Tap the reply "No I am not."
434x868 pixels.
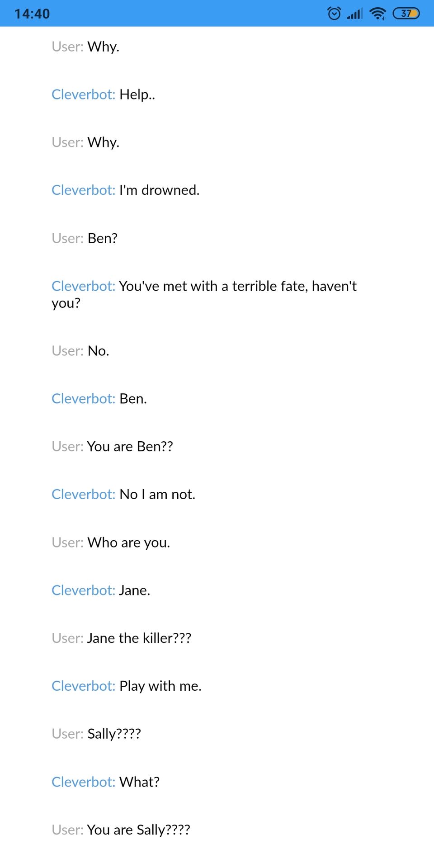tap(157, 495)
